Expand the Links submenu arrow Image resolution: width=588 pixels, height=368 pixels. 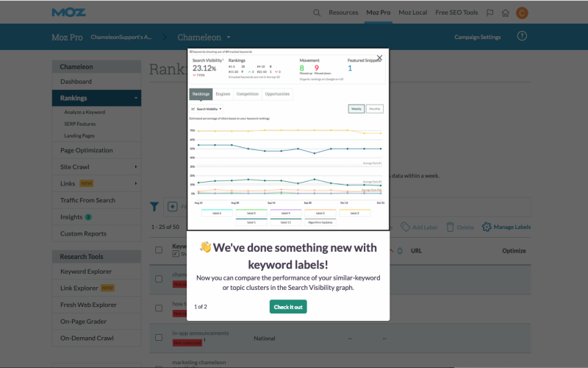pyautogui.click(x=136, y=183)
